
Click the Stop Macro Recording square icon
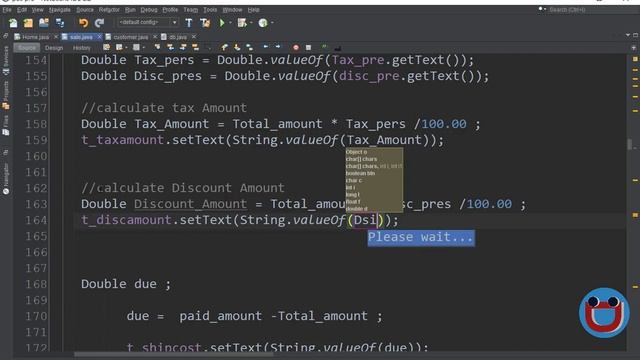309,47
